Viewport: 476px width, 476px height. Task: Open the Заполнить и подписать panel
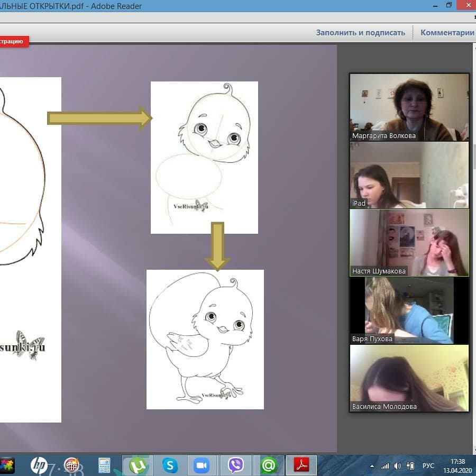(360, 32)
